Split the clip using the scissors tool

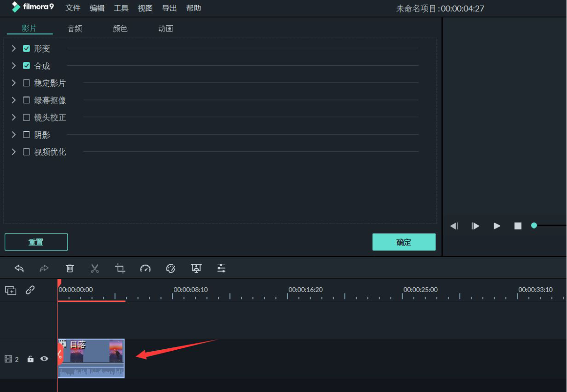95,268
